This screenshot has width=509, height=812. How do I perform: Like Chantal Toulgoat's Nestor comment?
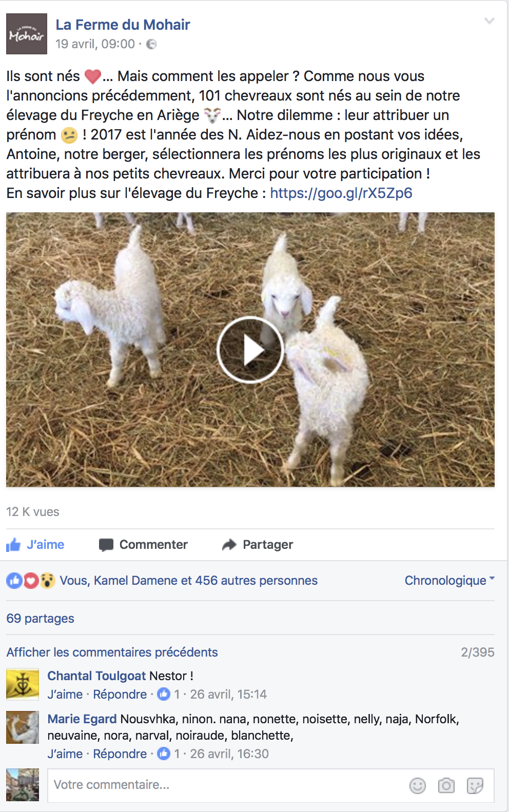click(x=65, y=694)
